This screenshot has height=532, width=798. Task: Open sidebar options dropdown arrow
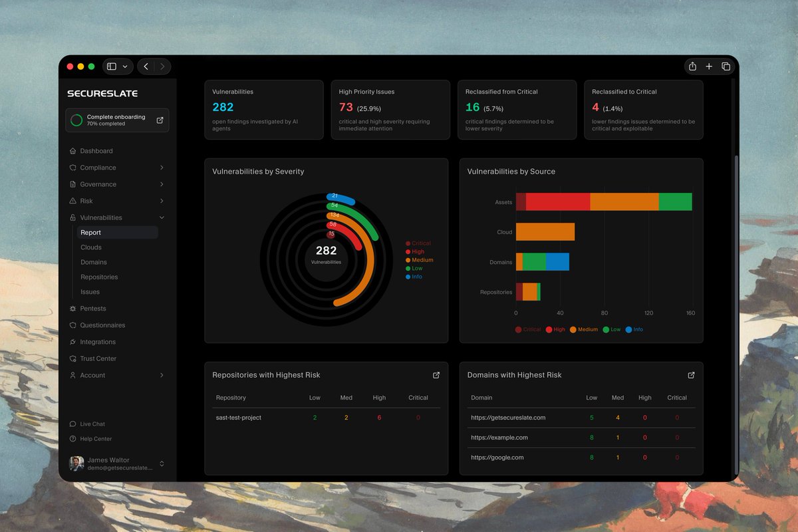[125, 66]
